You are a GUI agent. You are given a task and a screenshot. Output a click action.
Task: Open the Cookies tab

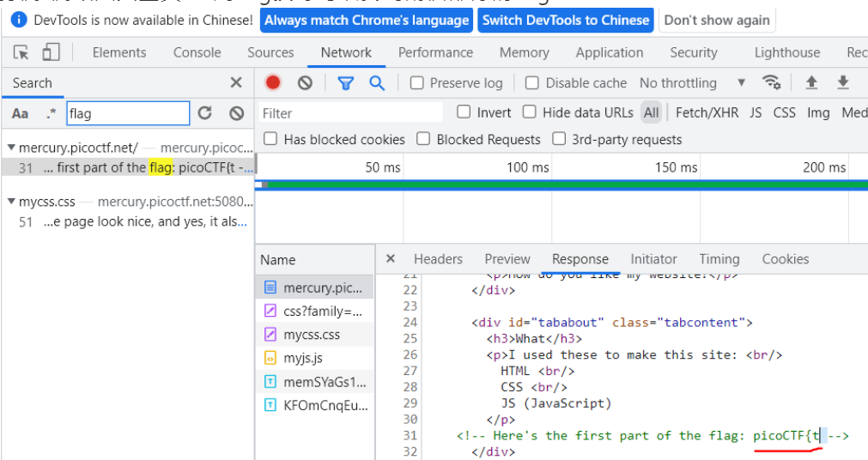point(785,259)
